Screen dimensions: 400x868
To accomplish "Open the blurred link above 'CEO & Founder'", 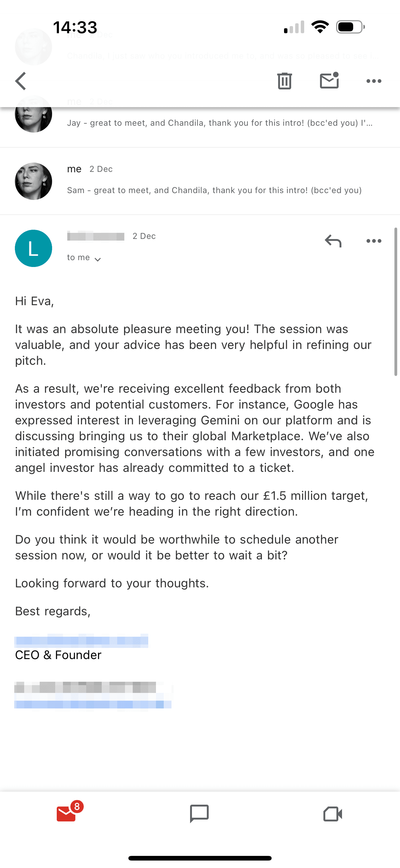I will point(81,640).
